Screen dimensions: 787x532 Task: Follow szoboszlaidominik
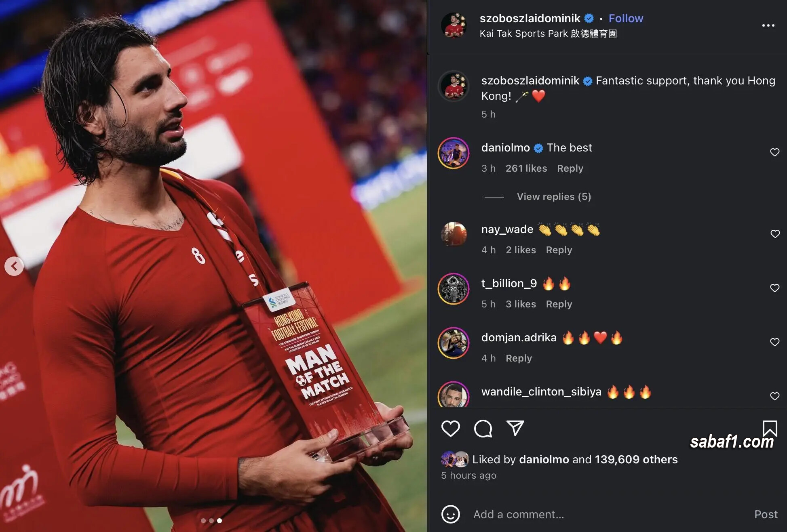click(x=626, y=18)
